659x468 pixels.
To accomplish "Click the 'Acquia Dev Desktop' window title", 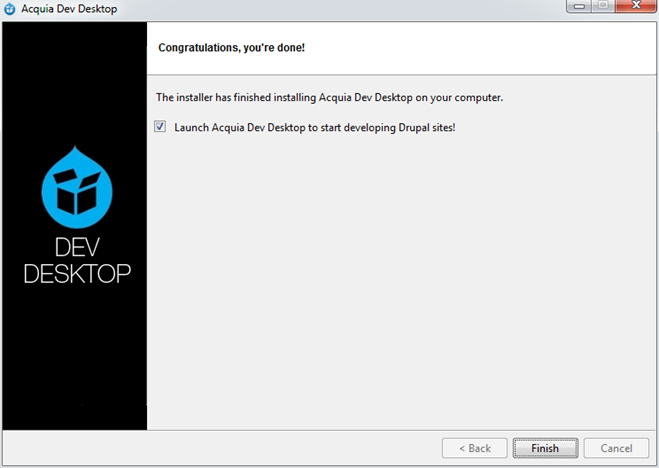I will (x=69, y=9).
